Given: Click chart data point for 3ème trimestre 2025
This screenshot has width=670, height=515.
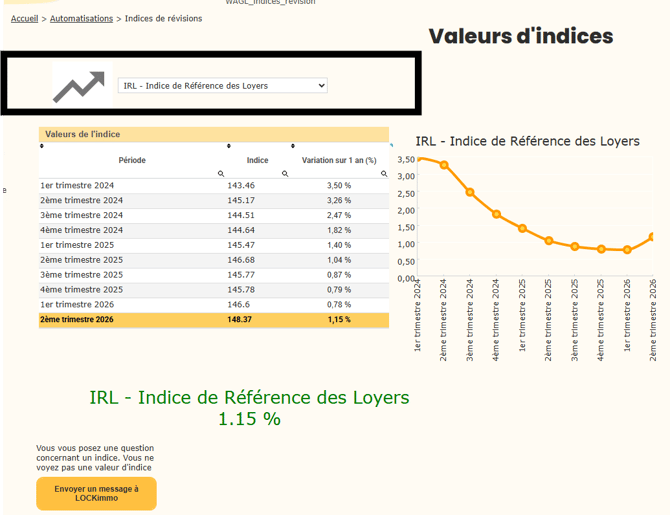Looking at the screenshot, I should click(x=575, y=247).
